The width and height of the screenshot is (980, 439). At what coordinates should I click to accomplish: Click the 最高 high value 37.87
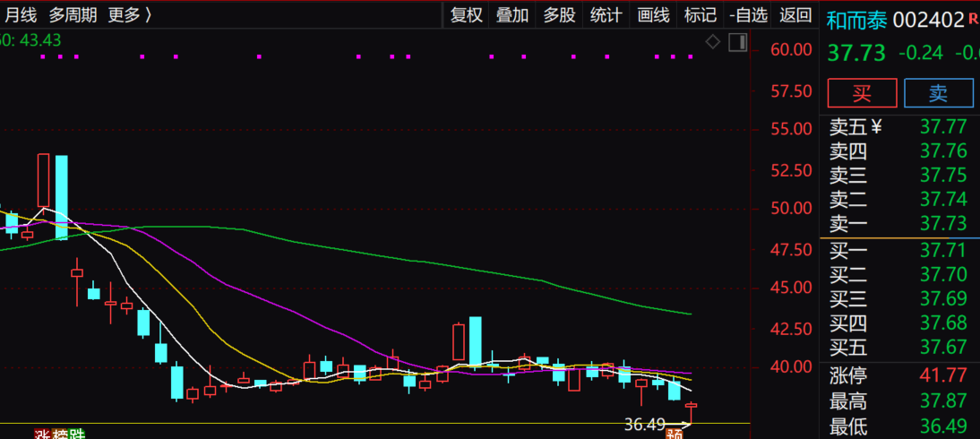[943, 401]
